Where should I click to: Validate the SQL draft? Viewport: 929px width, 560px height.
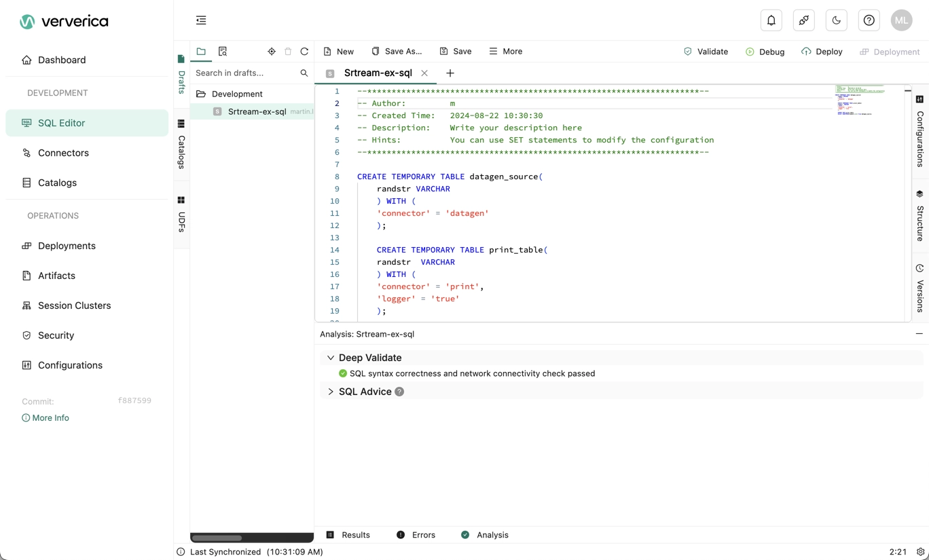[706, 52]
